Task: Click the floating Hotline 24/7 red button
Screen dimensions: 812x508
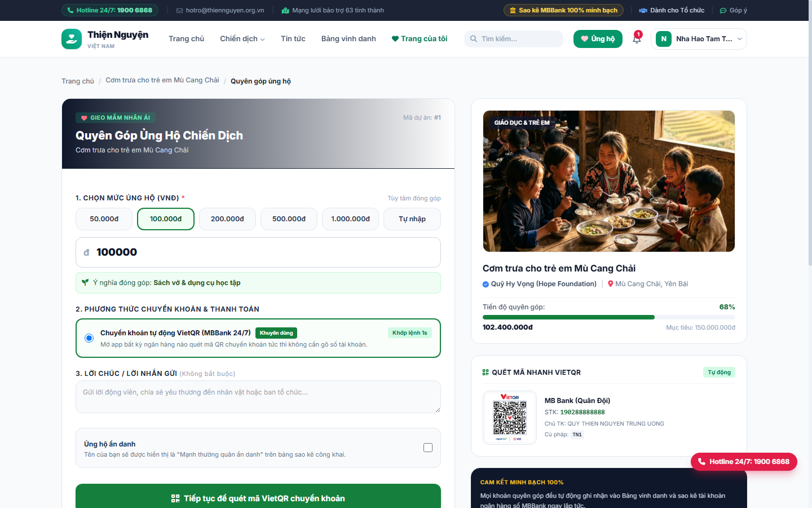Action: tap(744, 462)
